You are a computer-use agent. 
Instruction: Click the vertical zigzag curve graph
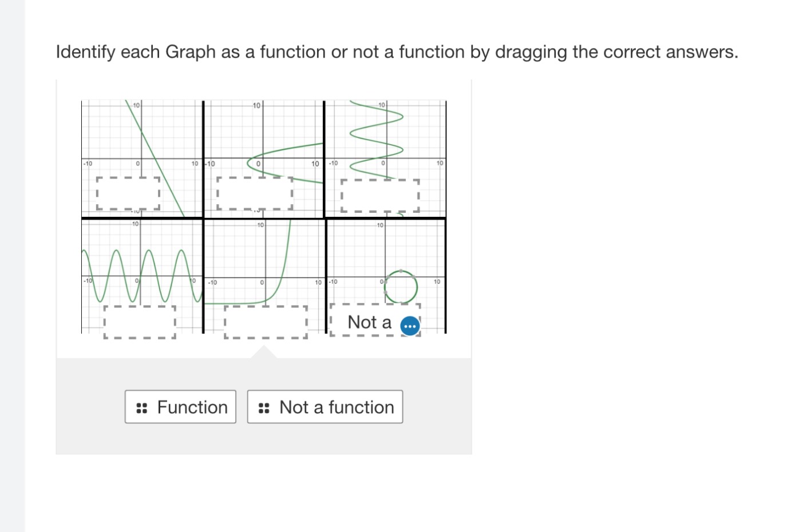(377, 134)
